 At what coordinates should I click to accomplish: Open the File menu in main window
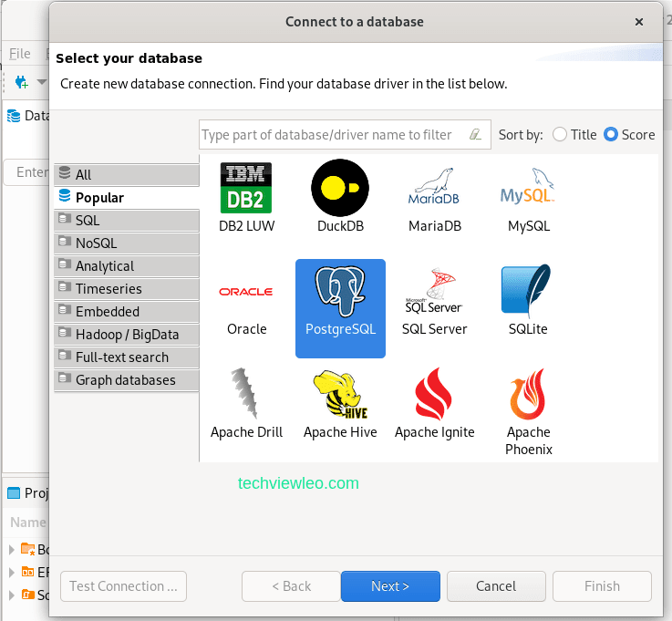(20, 54)
